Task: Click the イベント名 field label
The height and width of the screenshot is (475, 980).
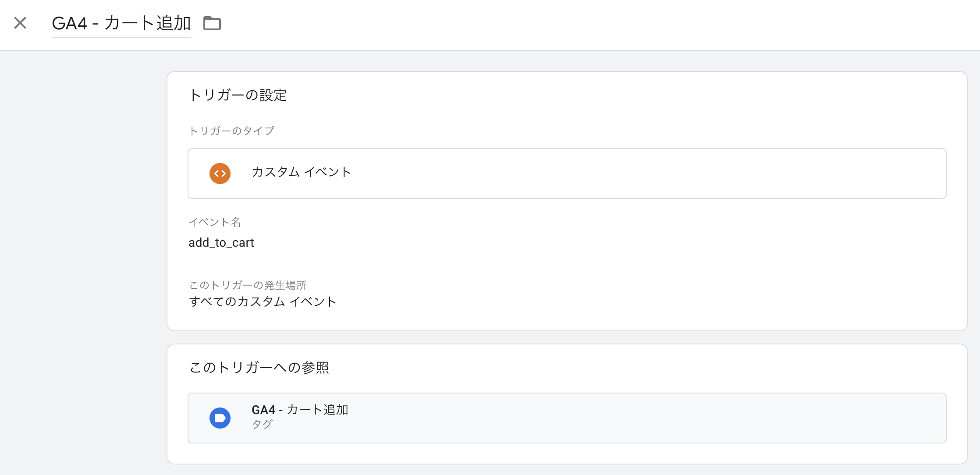Action: [215, 222]
